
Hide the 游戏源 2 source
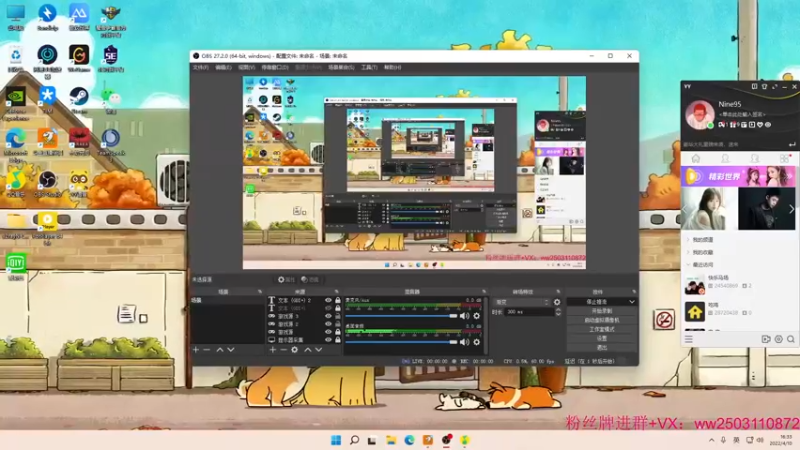tap(328, 324)
